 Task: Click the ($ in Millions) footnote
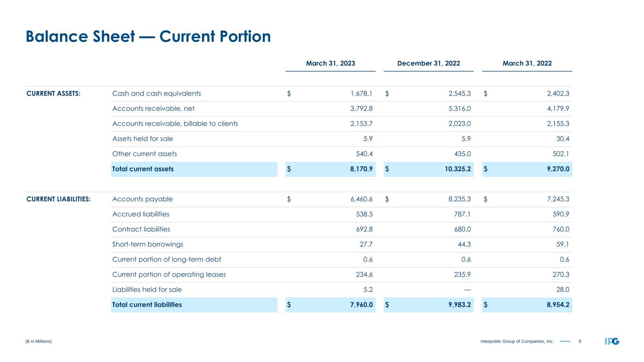[x=39, y=341]
